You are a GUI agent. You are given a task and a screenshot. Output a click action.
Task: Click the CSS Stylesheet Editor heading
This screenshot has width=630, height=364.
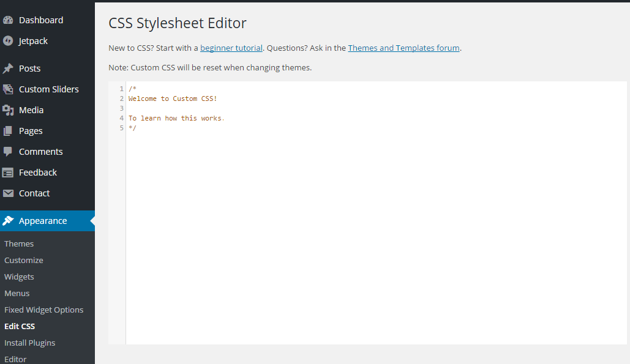[178, 23]
